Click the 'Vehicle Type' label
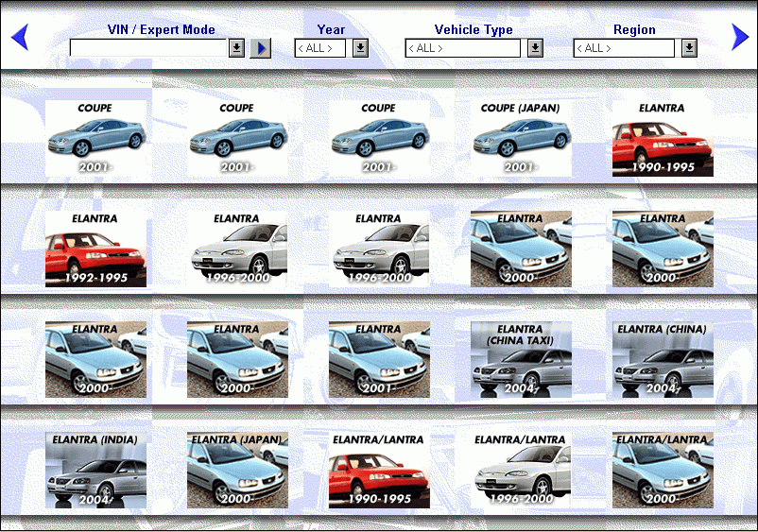758x532 pixels. [474, 29]
